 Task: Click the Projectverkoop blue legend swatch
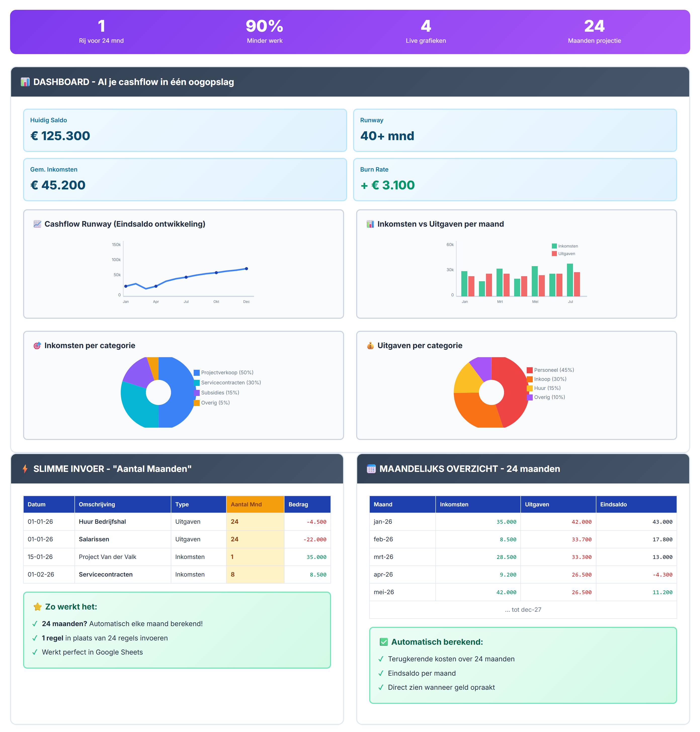point(197,373)
